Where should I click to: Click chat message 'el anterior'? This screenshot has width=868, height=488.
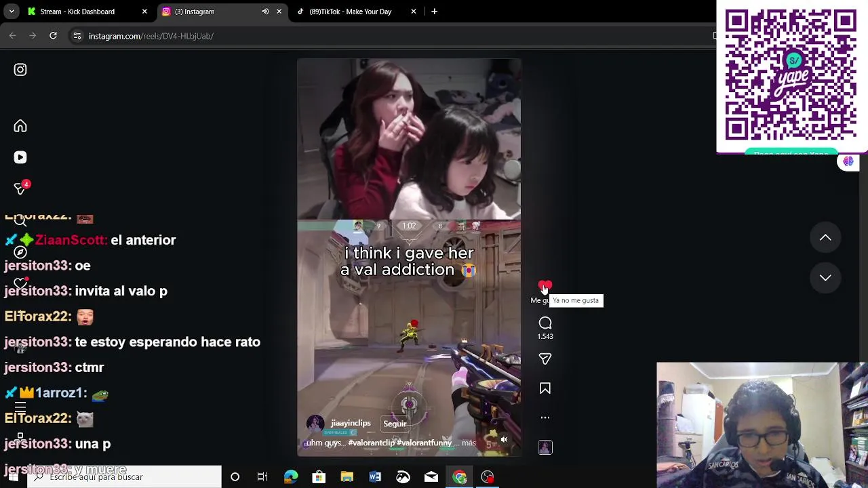click(143, 240)
